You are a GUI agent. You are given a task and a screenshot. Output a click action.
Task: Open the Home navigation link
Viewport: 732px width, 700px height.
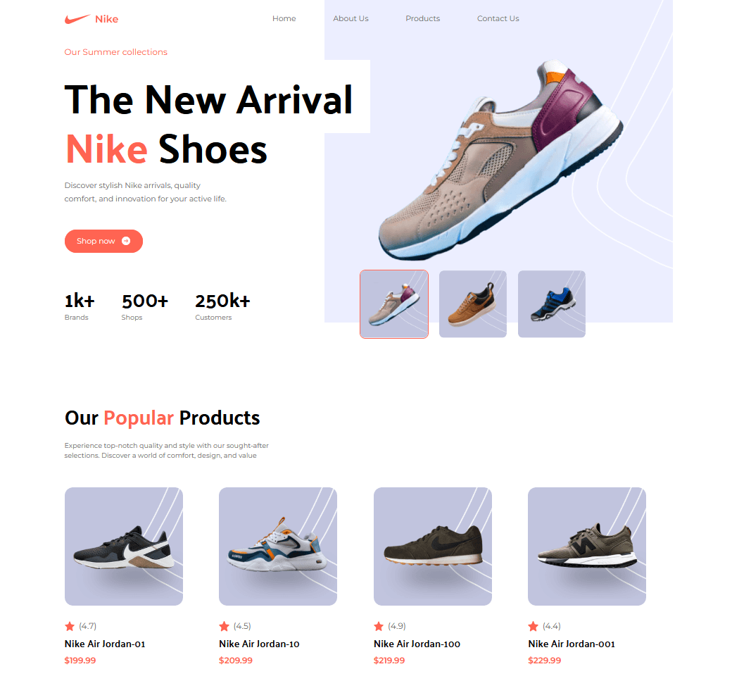click(x=284, y=19)
